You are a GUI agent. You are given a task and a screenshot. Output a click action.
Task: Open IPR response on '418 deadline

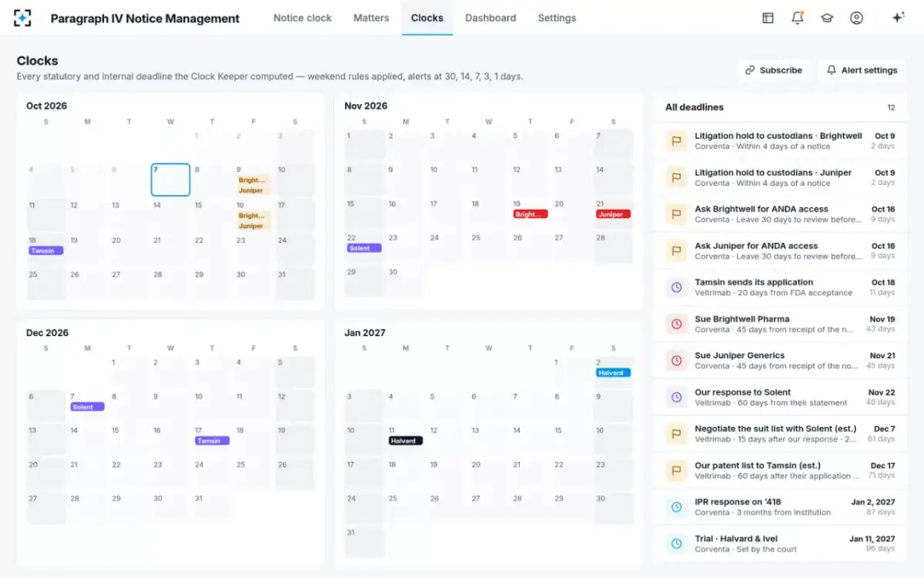pos(780,507)
